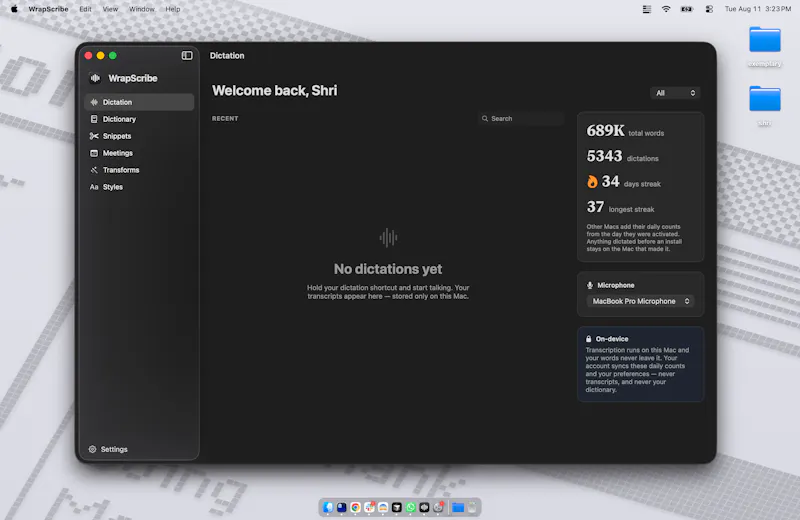Click the Wi-Fi status icon
This screenshot has height=520, width=800.
666,9
